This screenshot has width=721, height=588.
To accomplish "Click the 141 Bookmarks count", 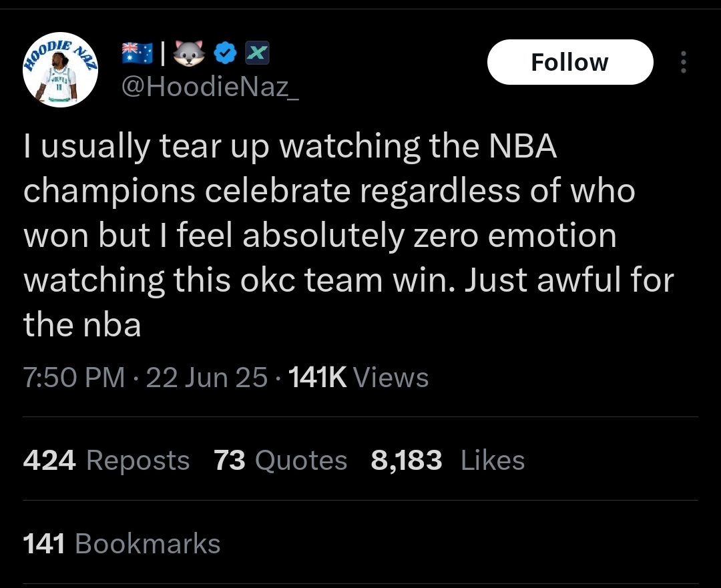I will 122,543.
